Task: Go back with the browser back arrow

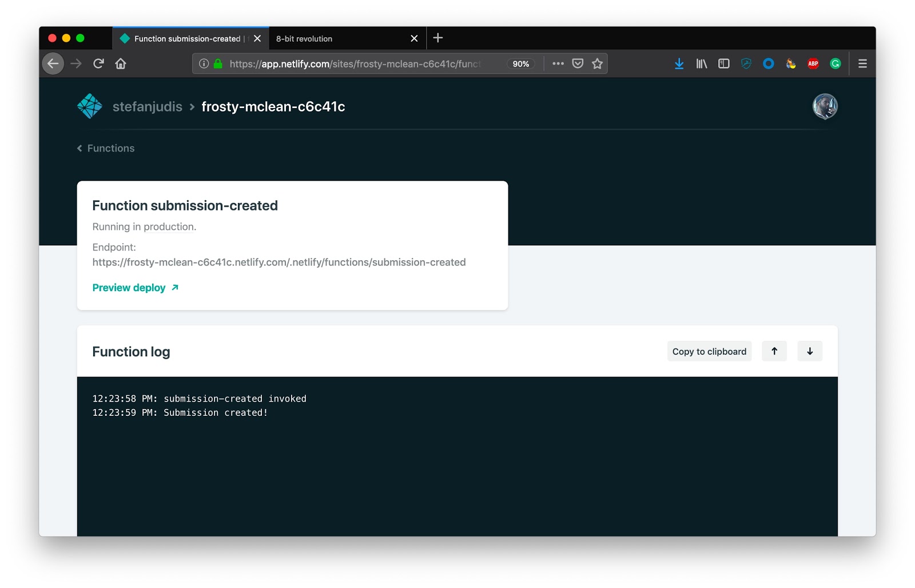Action: (53, 63)
